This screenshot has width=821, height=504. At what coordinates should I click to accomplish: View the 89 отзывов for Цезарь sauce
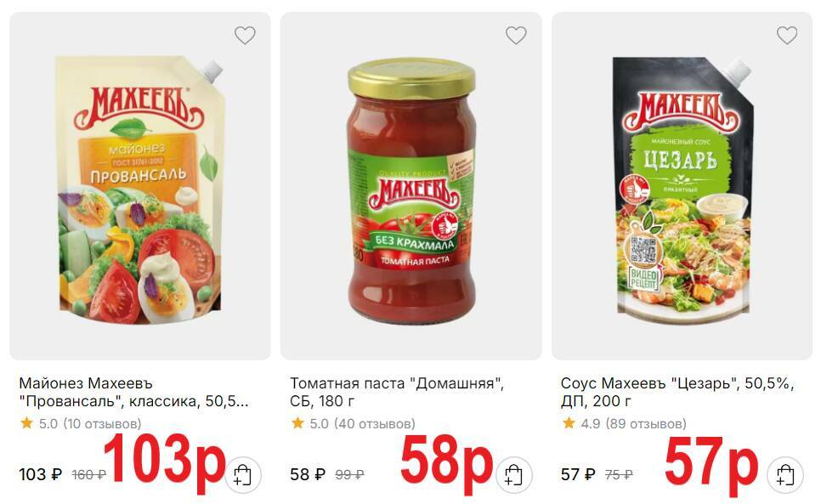(646, 423)
